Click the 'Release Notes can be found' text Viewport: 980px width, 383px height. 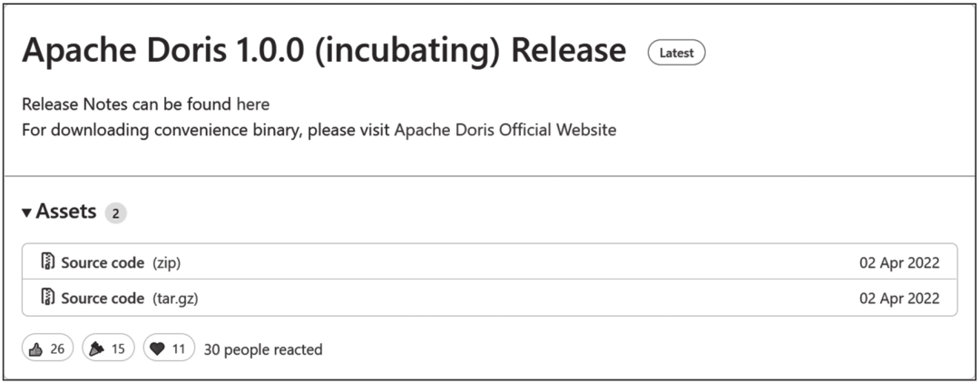pyautogui.click(x=127, y=104)
